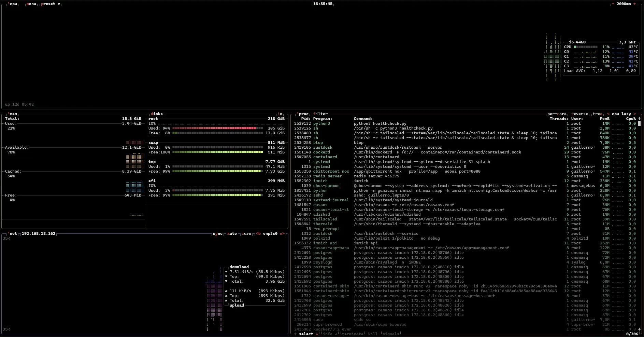Toggle per-core CPU usage for processes

[x=557, y=114]
